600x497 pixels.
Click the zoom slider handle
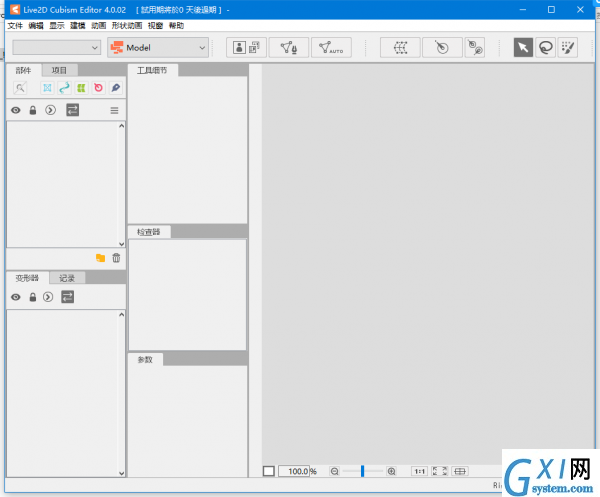pos(362,471)
